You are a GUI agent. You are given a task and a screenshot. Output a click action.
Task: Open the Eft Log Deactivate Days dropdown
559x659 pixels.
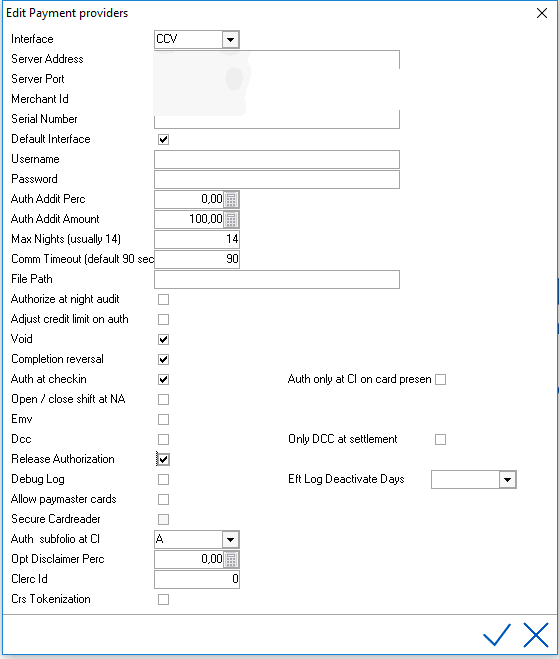pyautogui.click(x=507, y=480)
